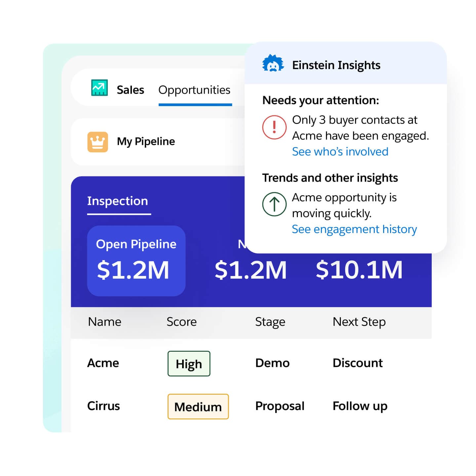
Task: Click the Follow up next step cell
Action: click(x=360, y=406)
